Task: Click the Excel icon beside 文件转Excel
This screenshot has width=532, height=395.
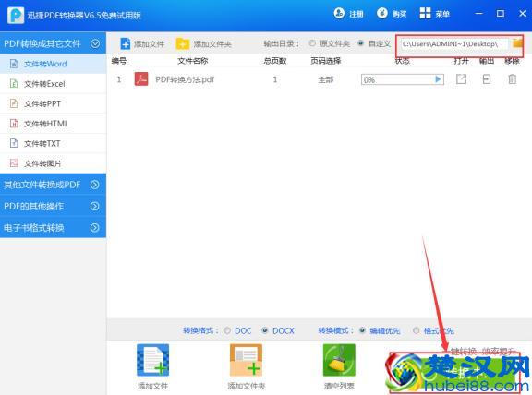Action: (x=14, y=83)
